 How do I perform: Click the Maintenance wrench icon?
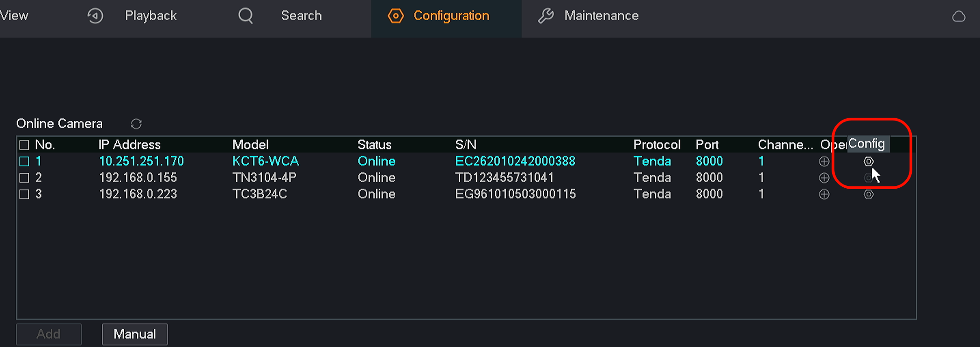pos(546,16)
